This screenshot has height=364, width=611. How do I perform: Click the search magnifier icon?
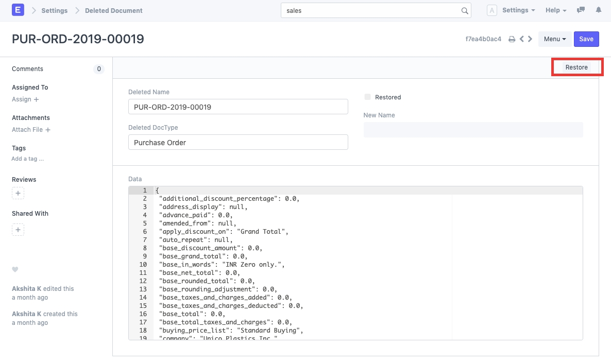[464, 11]
